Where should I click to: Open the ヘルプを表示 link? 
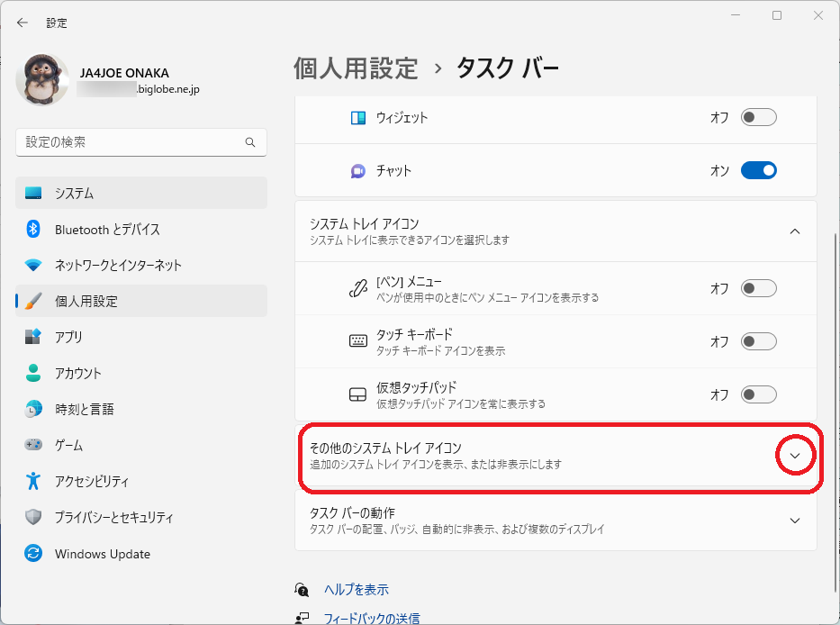click(x=357, y=590)
